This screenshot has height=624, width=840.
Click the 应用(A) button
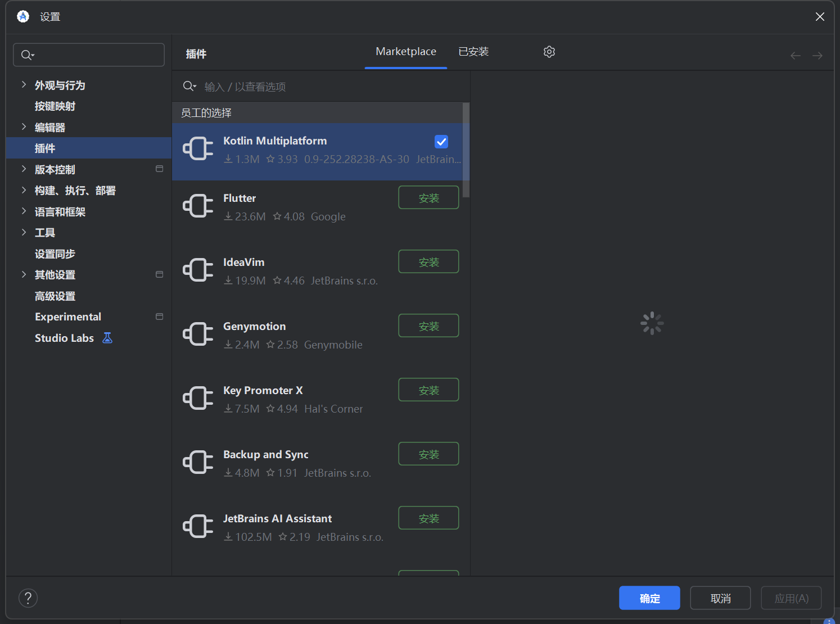pyautogui.click(x=791, y=598)
